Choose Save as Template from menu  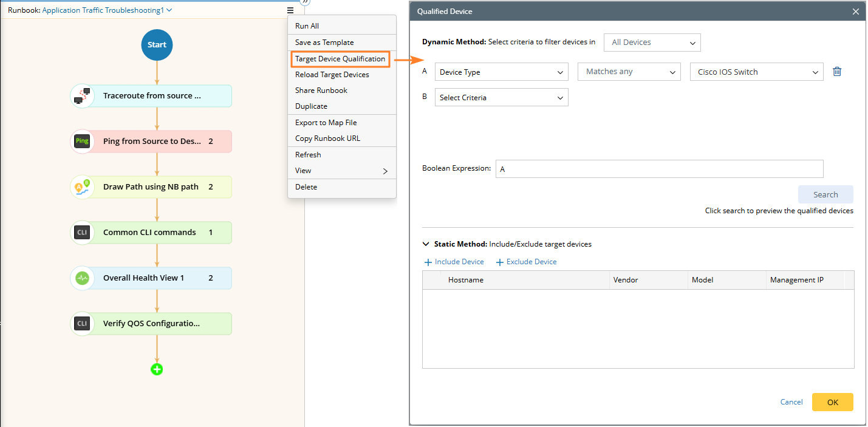tap(324, 43)
